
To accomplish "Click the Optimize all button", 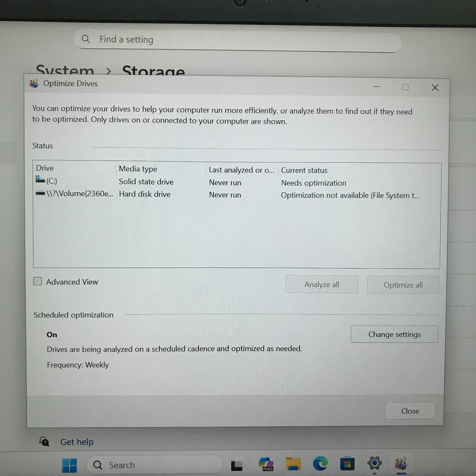I will point(403,285).
